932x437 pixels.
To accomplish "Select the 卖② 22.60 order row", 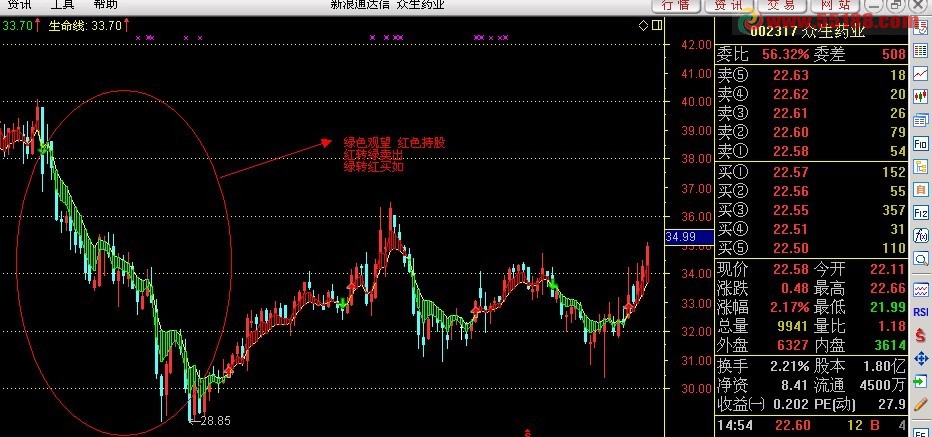I will click(x=811, y=132).
